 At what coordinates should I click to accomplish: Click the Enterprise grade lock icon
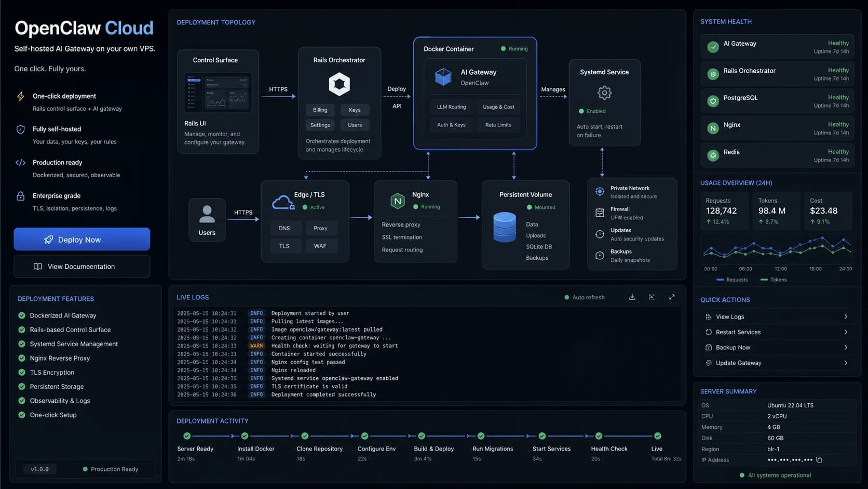[20, 196]
